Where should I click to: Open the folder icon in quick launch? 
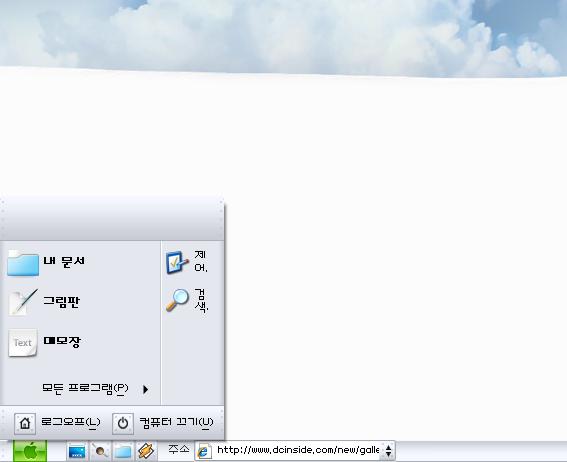(x=123, y=452)
